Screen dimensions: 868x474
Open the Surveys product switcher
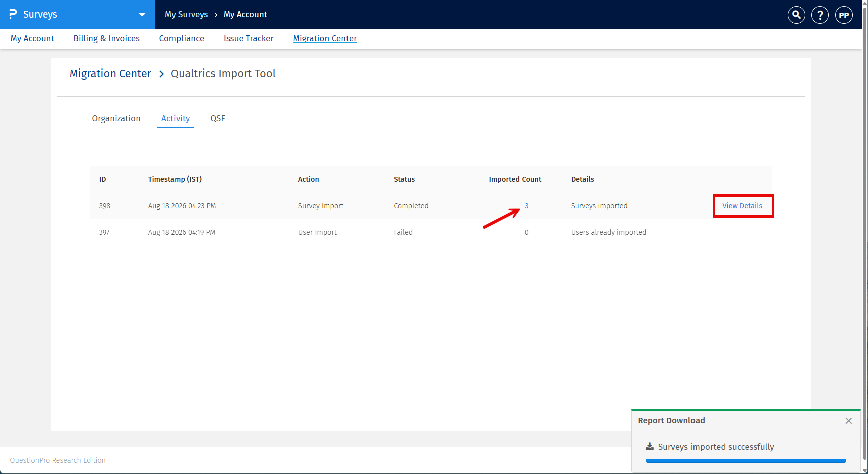[78, 15]
